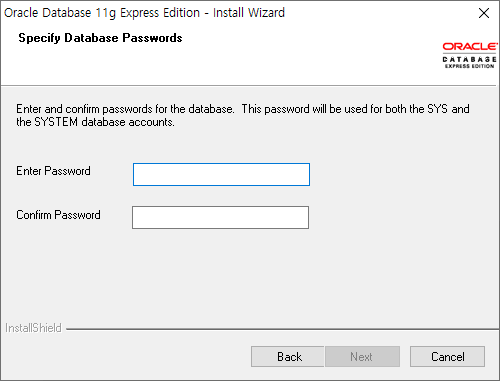Click the empty gray area under Confirm Password

pyautogui.click(x=220, y=273)
